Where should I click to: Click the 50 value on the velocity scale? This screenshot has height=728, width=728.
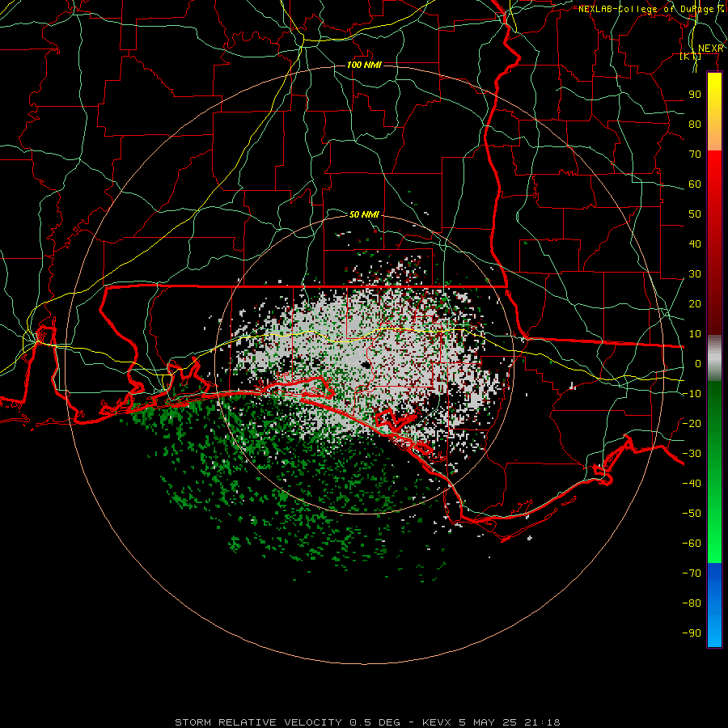[x=695, y=214]
